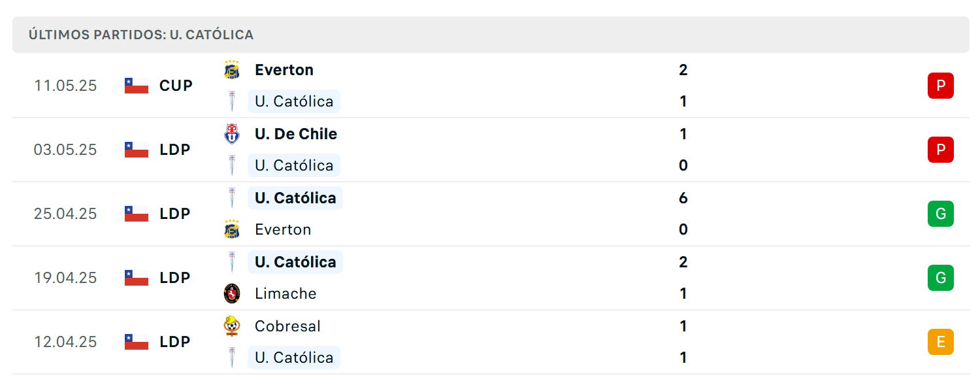The image size is (980, 385).
Task: Select the CUP competition label
Action: (176, 86)
